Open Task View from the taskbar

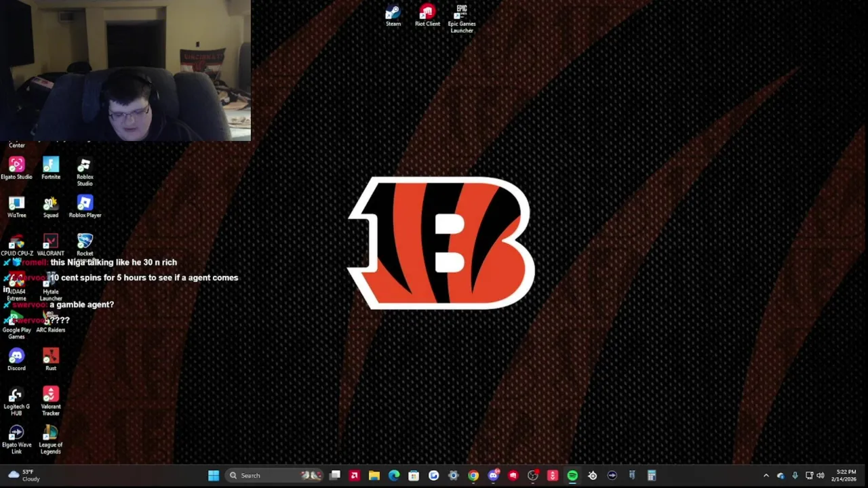pos(335,476)
